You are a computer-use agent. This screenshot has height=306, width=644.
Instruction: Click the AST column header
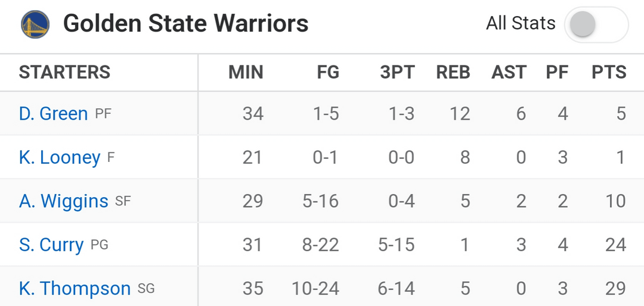point(509,73)
